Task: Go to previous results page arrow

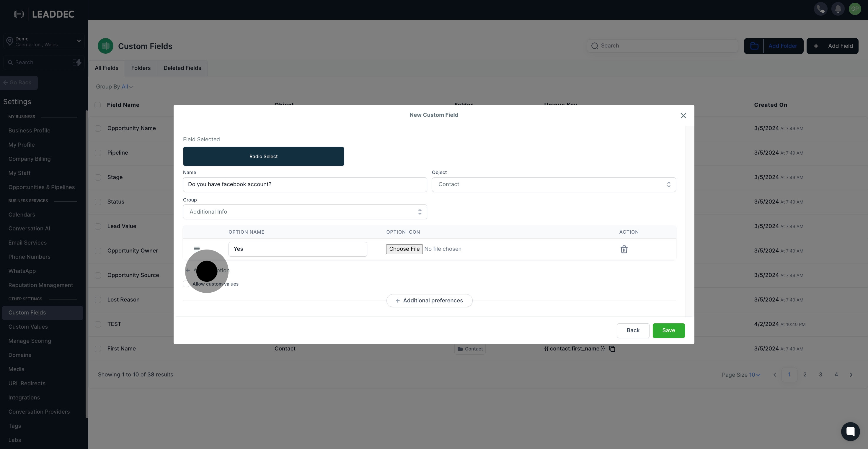Action: click(775, 375)
